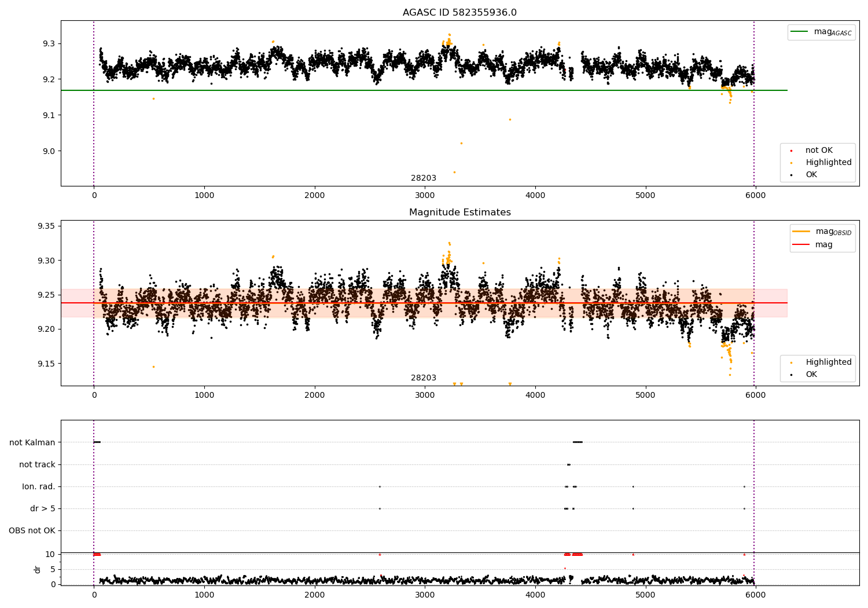Click the 2000 x-tick under bottom plot
Screen dimensions: 868x608
(314, 595)
